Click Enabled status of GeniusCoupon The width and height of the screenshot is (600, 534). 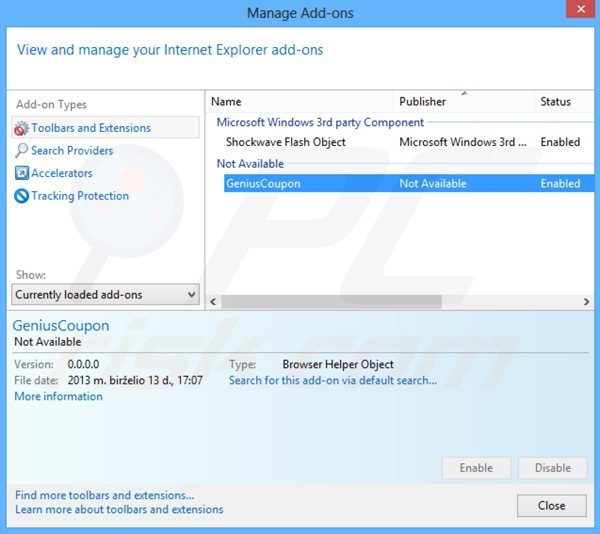560,183
